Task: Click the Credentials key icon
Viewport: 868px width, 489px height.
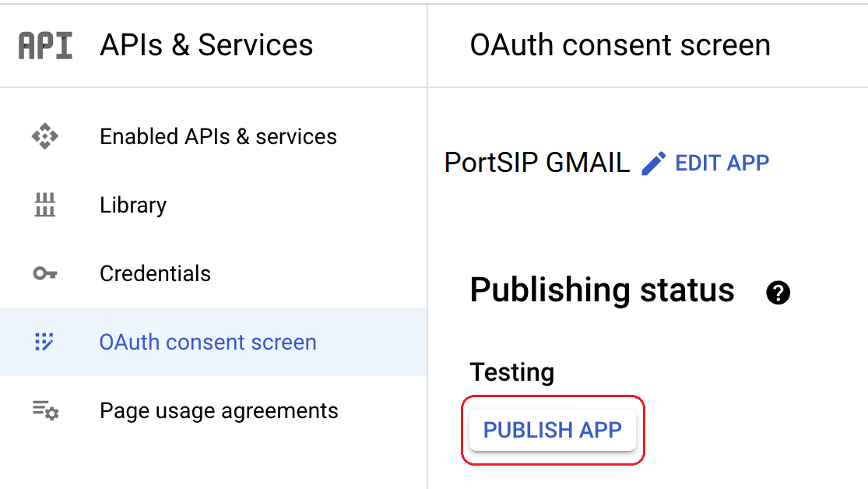Action: [x=45, y=274]
